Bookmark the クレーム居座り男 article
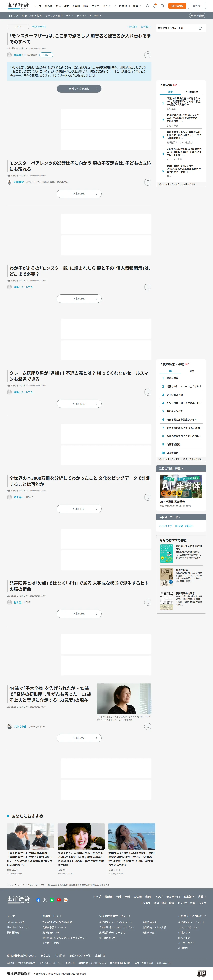This screenshot has width=213, height=980. click(148, 392)
